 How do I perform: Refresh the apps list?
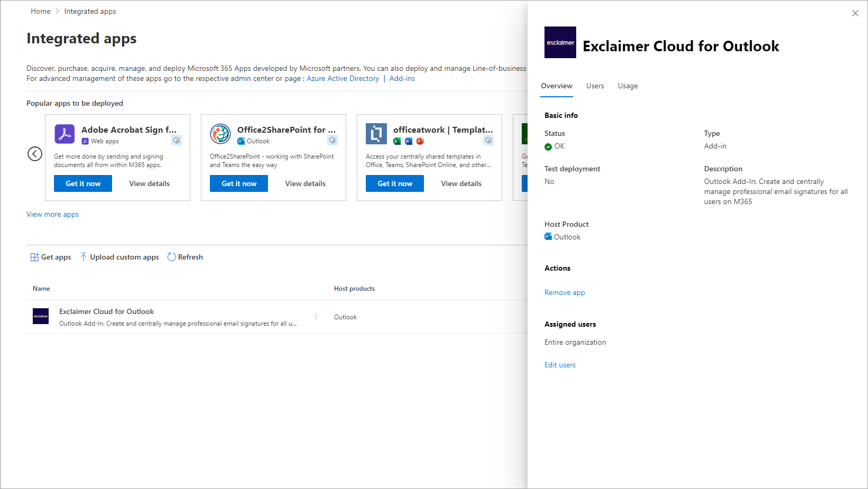[x=185, y=257]
